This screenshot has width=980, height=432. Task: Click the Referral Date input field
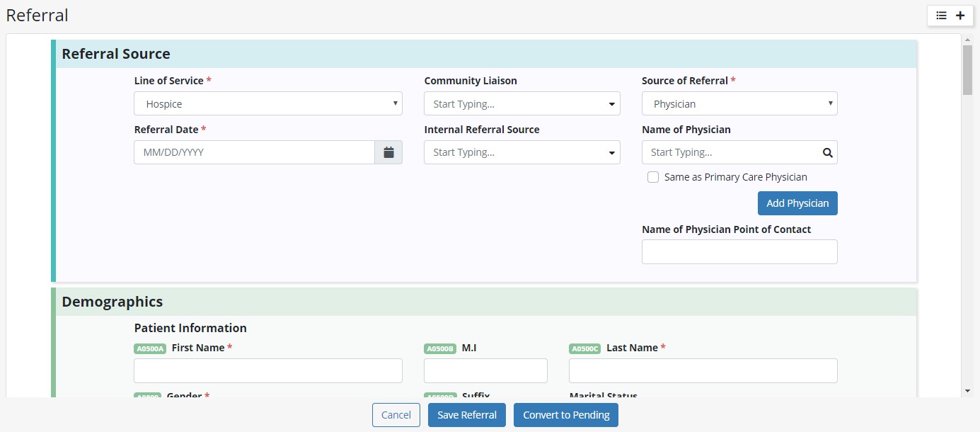click(254, 152)
